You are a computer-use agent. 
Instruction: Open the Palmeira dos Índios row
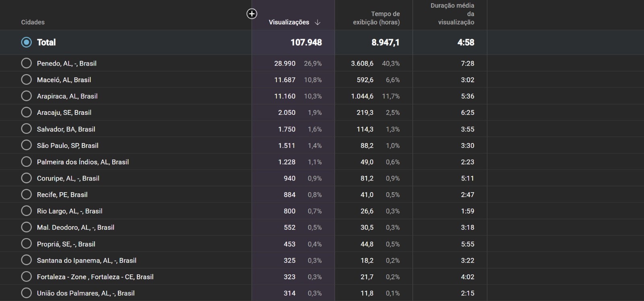pyautogui.click(x=83, y=162)
